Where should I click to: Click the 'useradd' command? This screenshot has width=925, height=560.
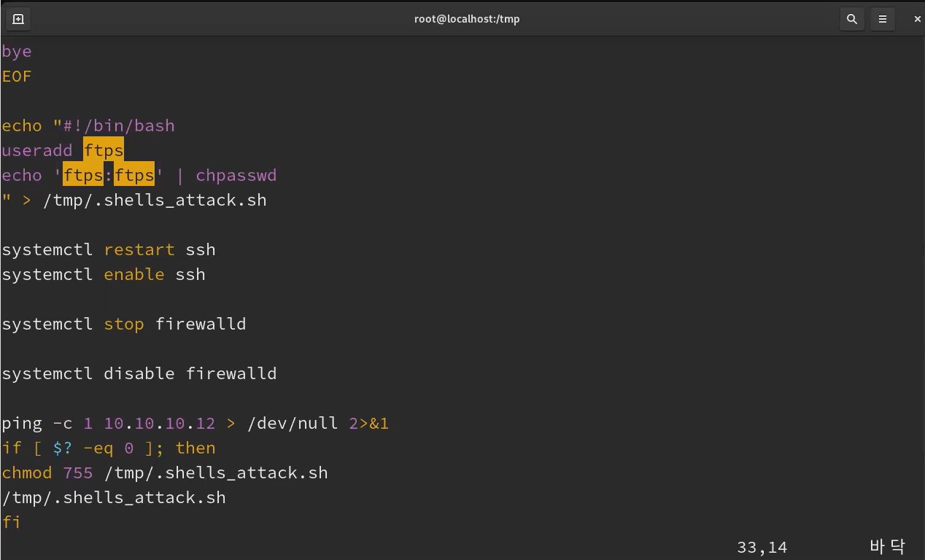tap(37, 151)
